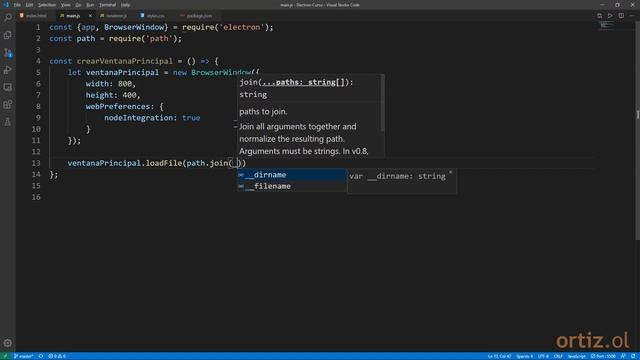
Task: Click 'nodeIntegration' property on line 9
Action: coord(138,118)
